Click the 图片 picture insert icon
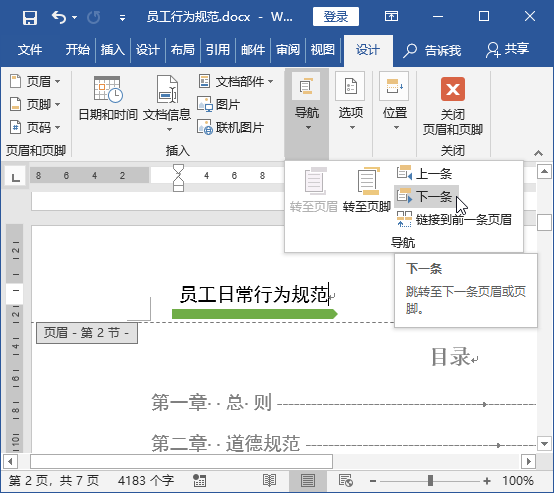 [204, 104]
